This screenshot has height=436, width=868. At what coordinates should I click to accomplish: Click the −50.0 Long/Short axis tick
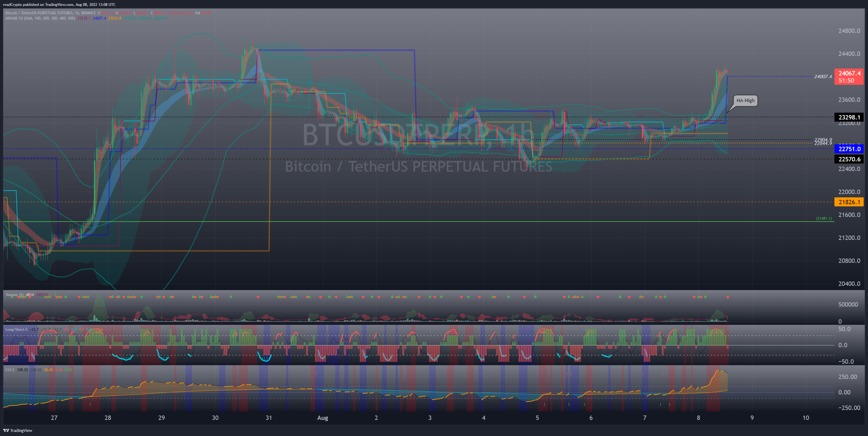tap(846, 362)
